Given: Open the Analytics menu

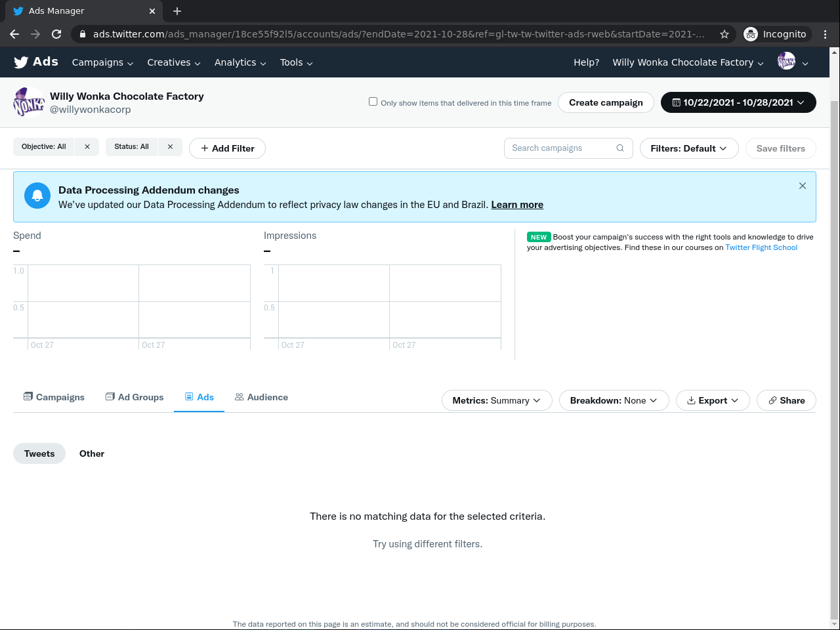Looking at the screenshot, I should [x=240, y=62].
